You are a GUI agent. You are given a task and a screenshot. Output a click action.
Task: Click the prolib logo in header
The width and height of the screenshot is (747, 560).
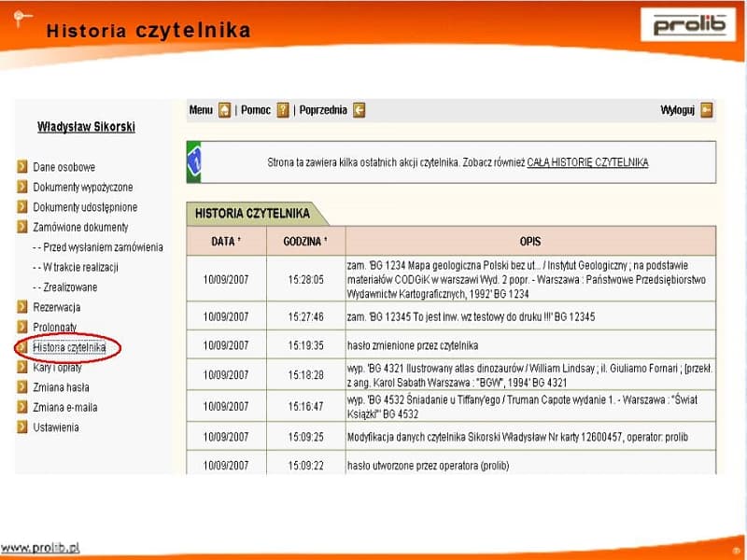point(688,25)
